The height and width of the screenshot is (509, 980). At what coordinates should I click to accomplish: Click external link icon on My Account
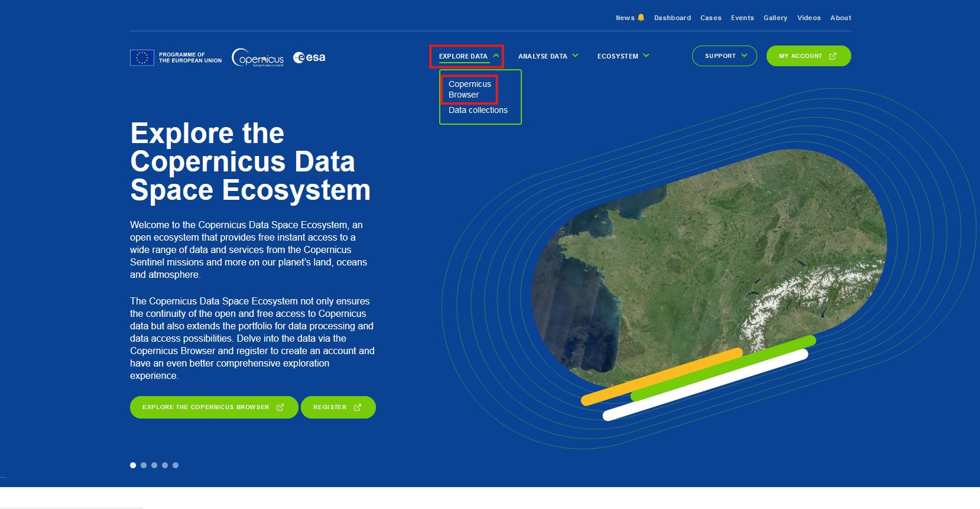pyautogui.click(x=833, y=56)
